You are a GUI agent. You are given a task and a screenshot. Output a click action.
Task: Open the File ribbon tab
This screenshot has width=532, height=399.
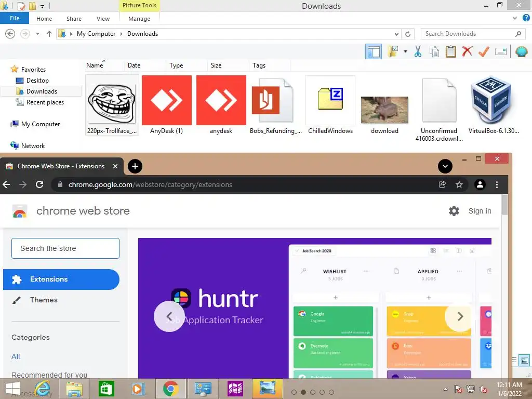15,18
